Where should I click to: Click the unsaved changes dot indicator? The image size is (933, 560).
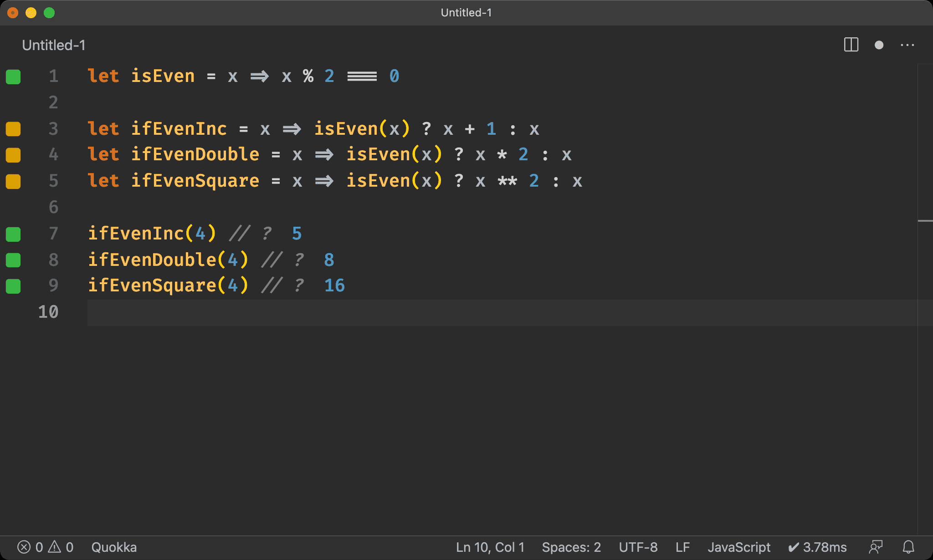879,45
